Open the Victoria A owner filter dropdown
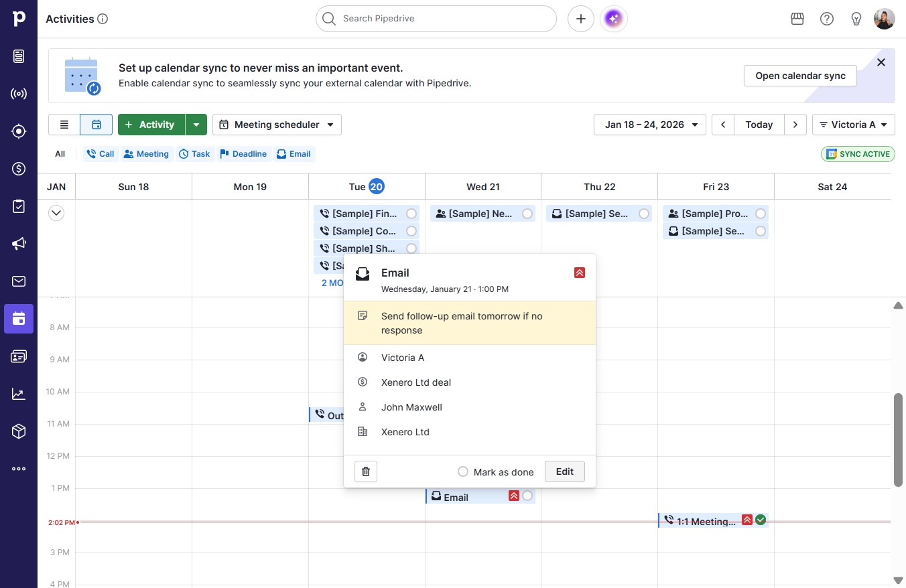Screen dimensions: 906x588 tap(854, 125)
